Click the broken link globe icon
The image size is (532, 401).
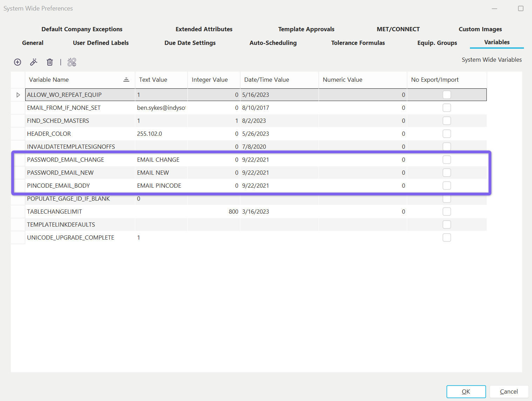point(72,62)
